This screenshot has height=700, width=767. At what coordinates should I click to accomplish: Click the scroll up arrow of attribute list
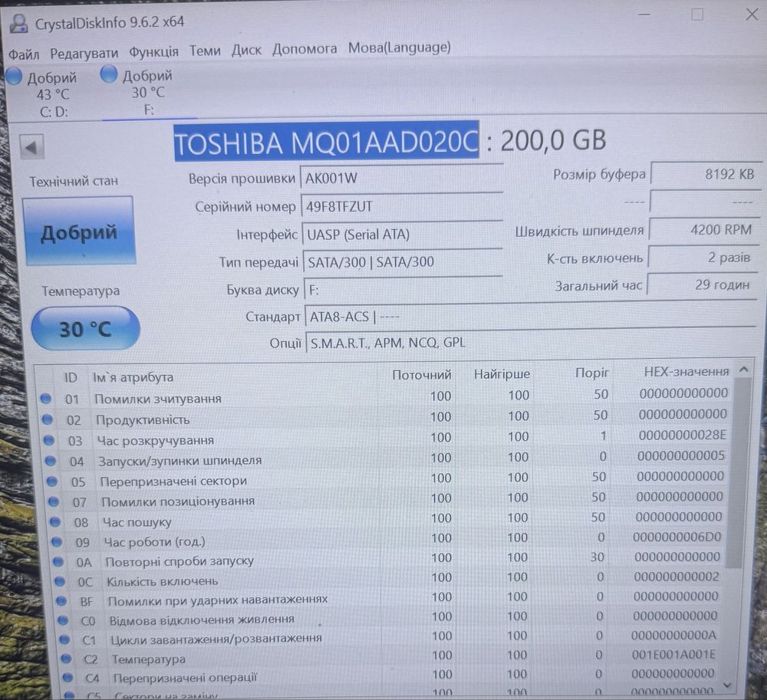(744, 370)
